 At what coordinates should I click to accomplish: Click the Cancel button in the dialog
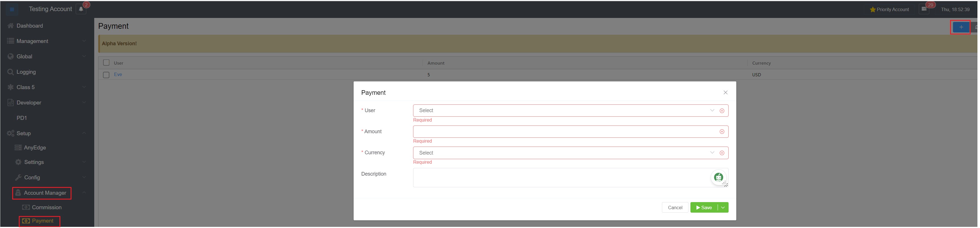[x=675, y=208]
